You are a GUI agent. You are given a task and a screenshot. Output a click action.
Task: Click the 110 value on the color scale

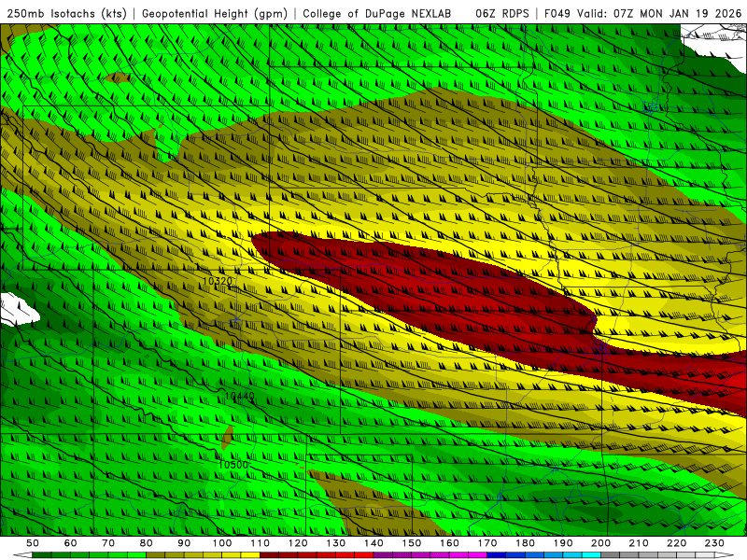coord(261,543)
